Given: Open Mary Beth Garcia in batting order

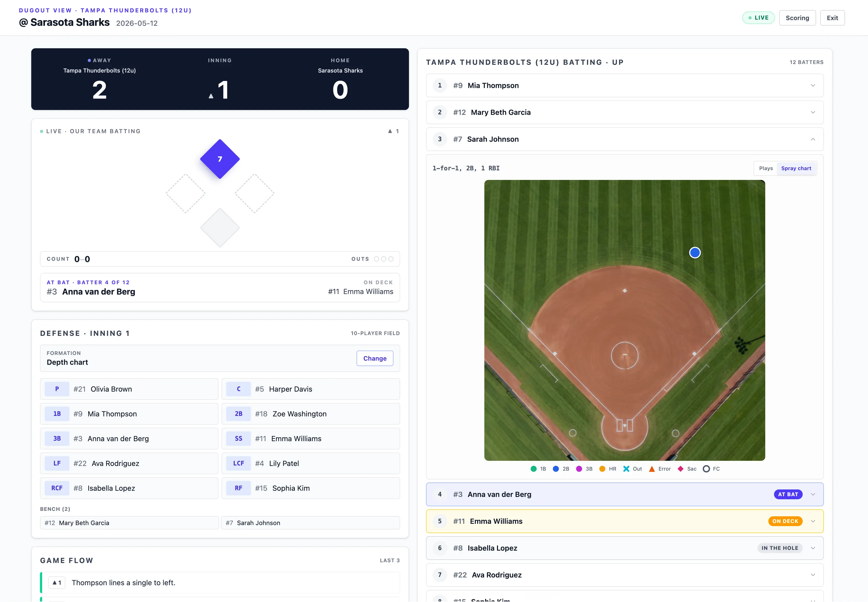Looking at the screenshot, I should pyautogui.click(x=624, y=112).
